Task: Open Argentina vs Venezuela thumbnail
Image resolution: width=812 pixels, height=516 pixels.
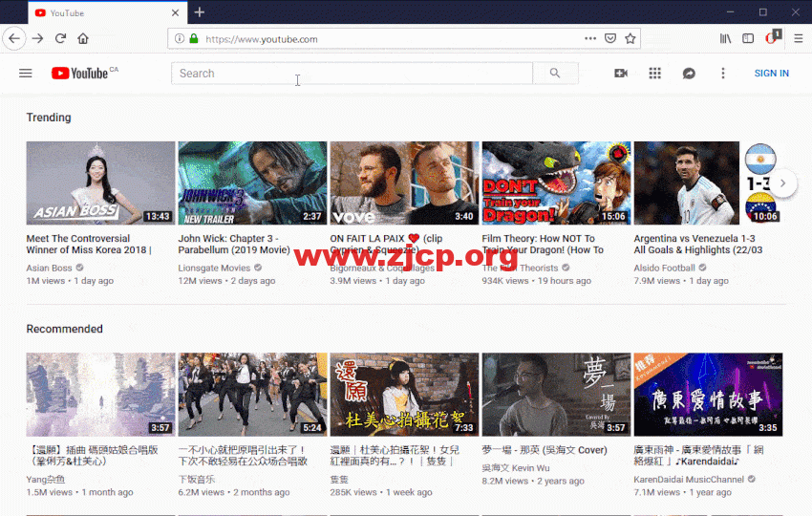Action: pyautogui.click(x=708, y=183)
